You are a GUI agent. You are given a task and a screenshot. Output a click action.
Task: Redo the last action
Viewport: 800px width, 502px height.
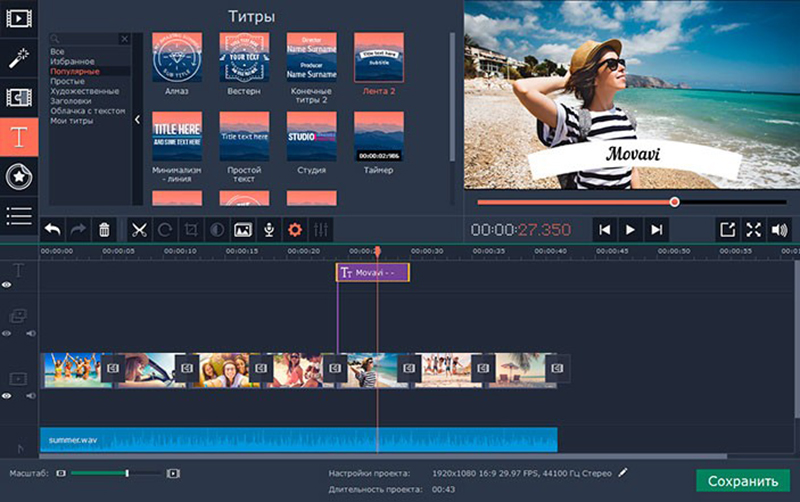click(x=78, y=230)
